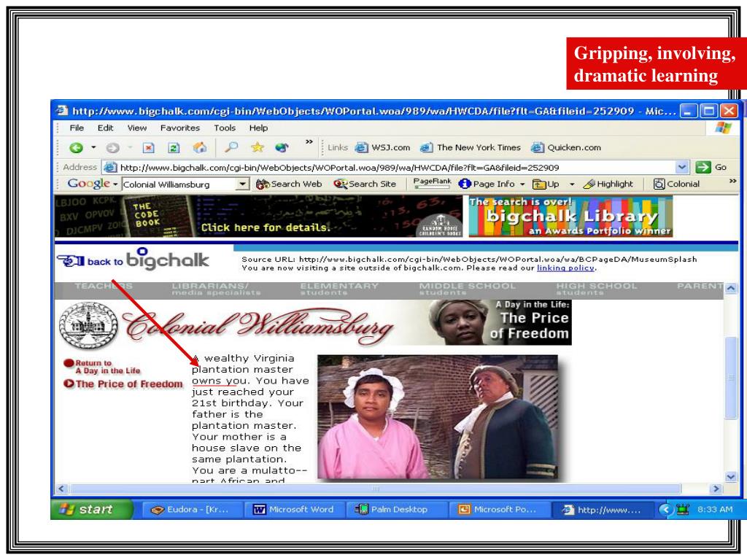Click the Media globe icon in the toolbar
This screenshot has width=747, height=560.
(x=282, y=147)
